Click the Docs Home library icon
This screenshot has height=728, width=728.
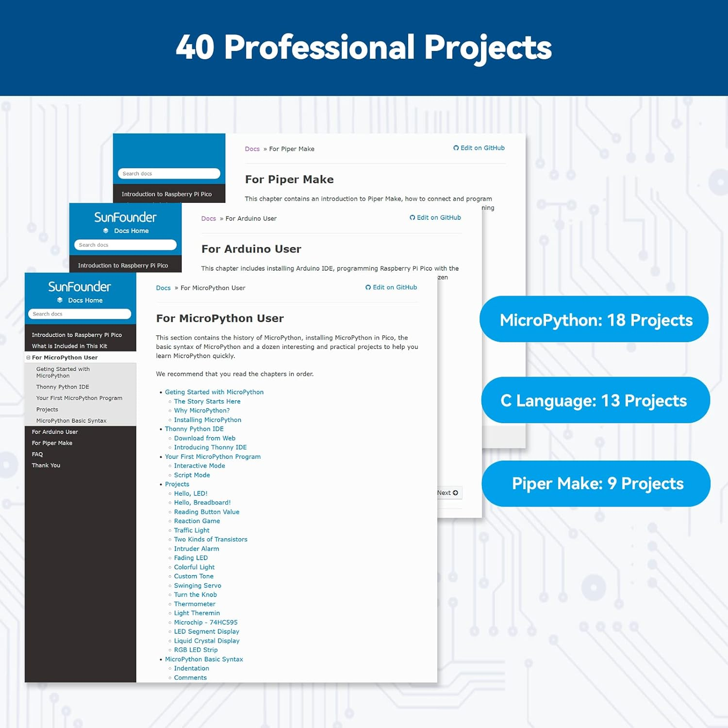tap(60, 300)
